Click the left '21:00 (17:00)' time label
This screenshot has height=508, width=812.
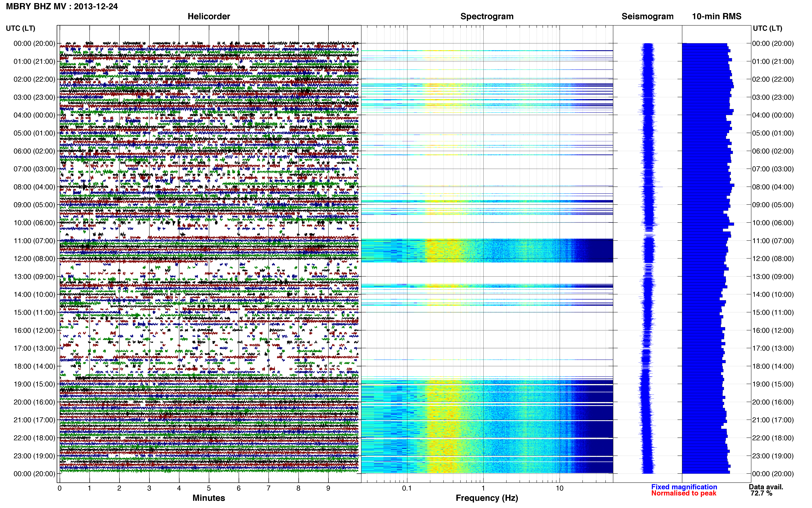pyautogui.click(x=34, y=420)
